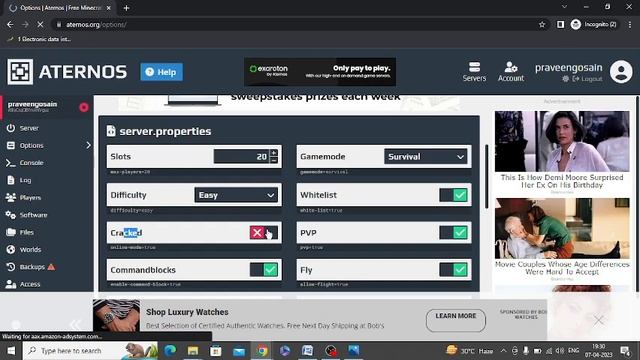The height and width of the screenshot is (360, 640).
Task: Click the Console prompt icon in sidebar
Action: 11,163
